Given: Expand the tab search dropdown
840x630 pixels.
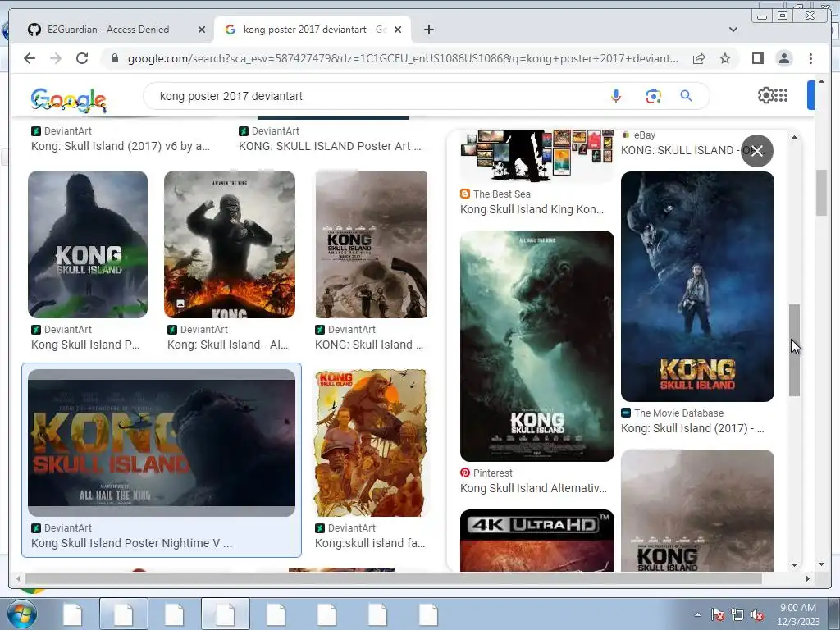Looking at the screenshot, I should click(733, 30).
